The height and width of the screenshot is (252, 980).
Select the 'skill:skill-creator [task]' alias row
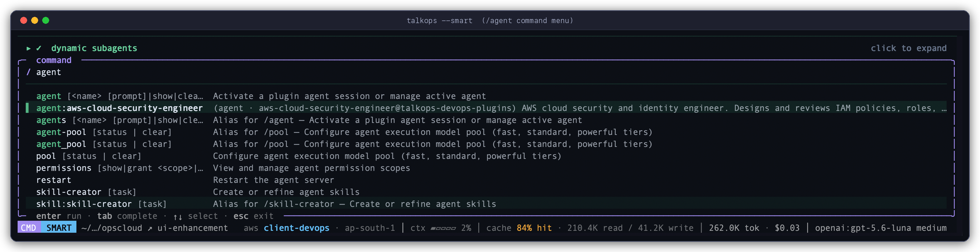click(x=486, y=204)
